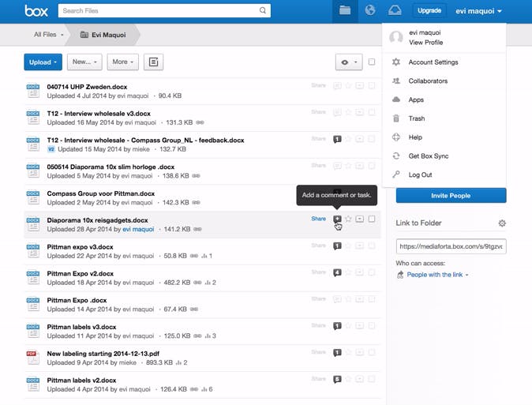Click shared link icon on Compass Group voor Pittman.docx
The height and width of the screenshot is (405, 532).
pos(196,203)
